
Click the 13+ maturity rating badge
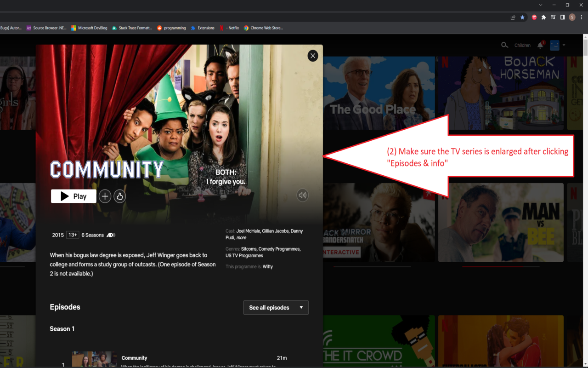pyautogui.click(x=73, y=235)
